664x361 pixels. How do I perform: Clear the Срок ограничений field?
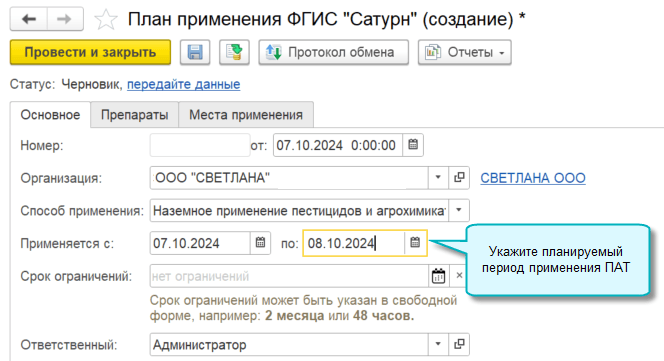point(459,276)
